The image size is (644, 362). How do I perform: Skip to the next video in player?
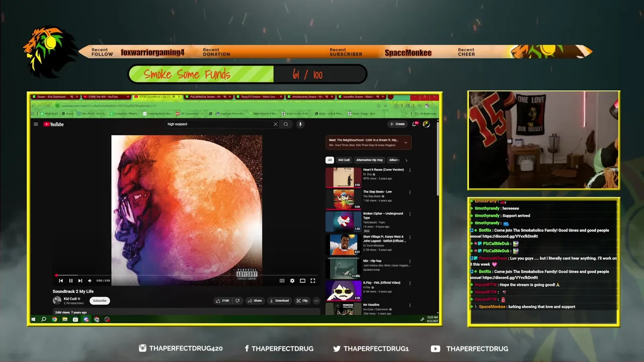click(x=80, y=281)
